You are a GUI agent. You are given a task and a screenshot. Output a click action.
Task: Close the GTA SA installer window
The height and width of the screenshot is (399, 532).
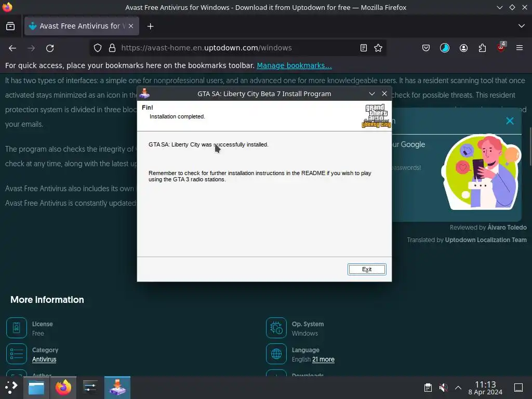pos(384,94)
